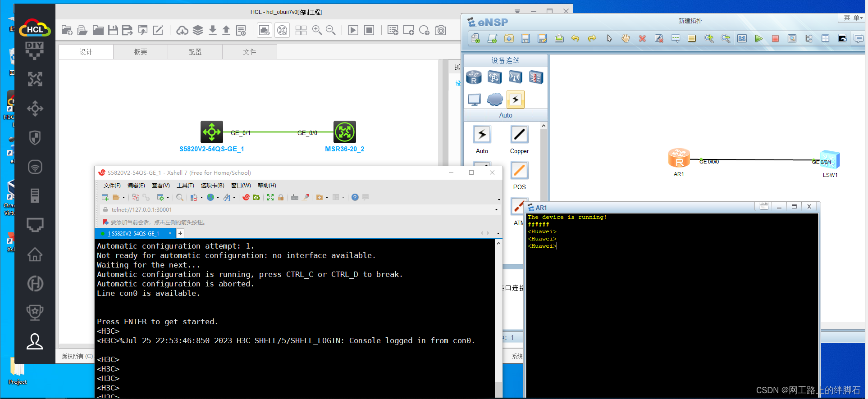The image size is (868, 399).
Task: Click the lock icon in Xshell toolbar
Action: tap(281, 197)
